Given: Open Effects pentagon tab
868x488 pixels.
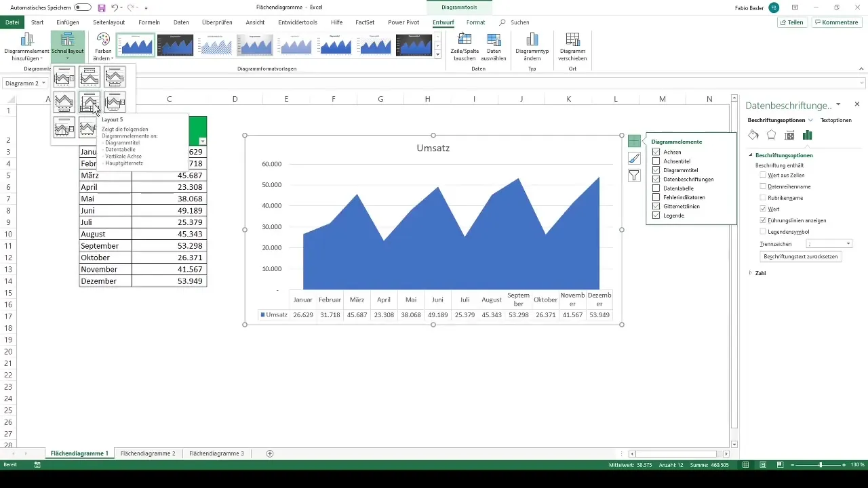Looking at the screenshot, I should point(771,135).
